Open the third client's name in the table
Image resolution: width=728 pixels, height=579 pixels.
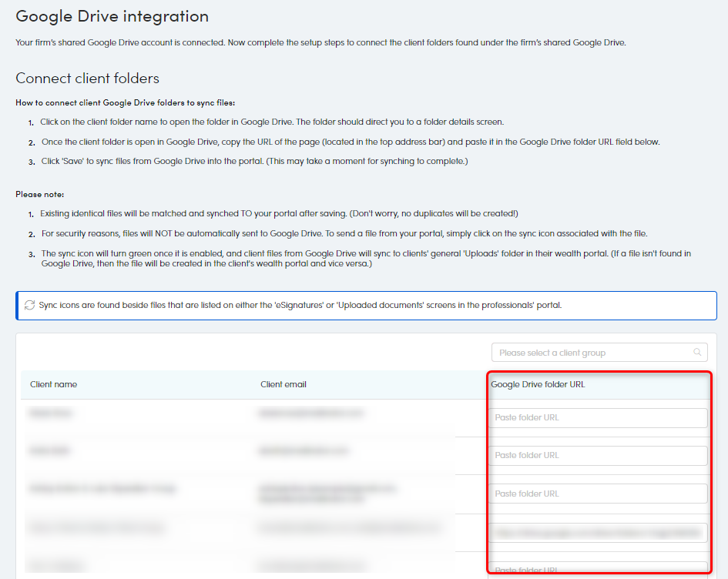[x=102, y=488]
